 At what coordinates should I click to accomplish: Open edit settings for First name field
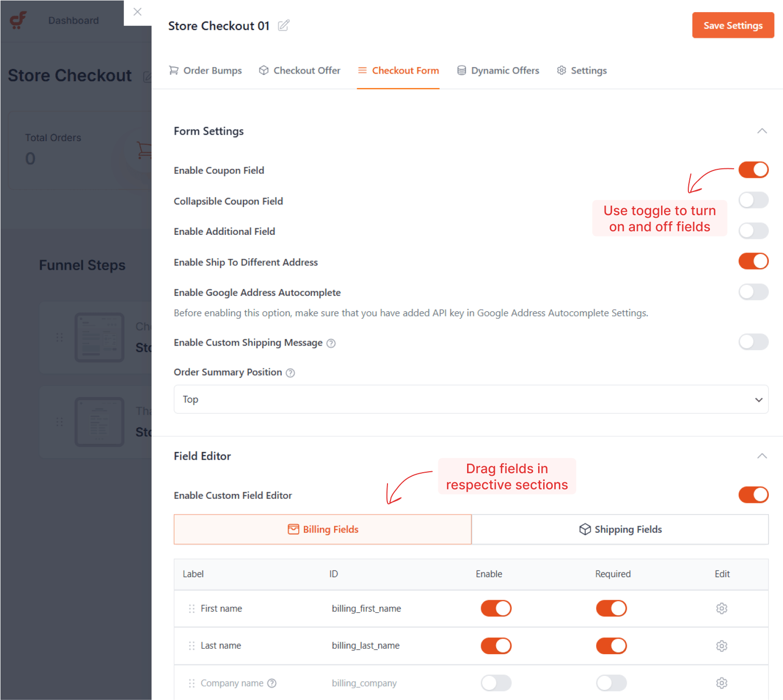[722, 609]
